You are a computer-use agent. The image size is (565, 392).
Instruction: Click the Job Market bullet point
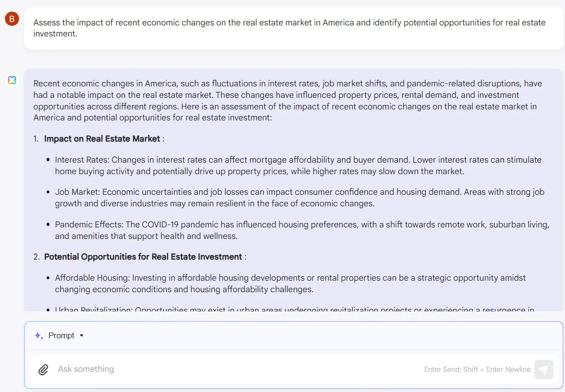[298, 198]
